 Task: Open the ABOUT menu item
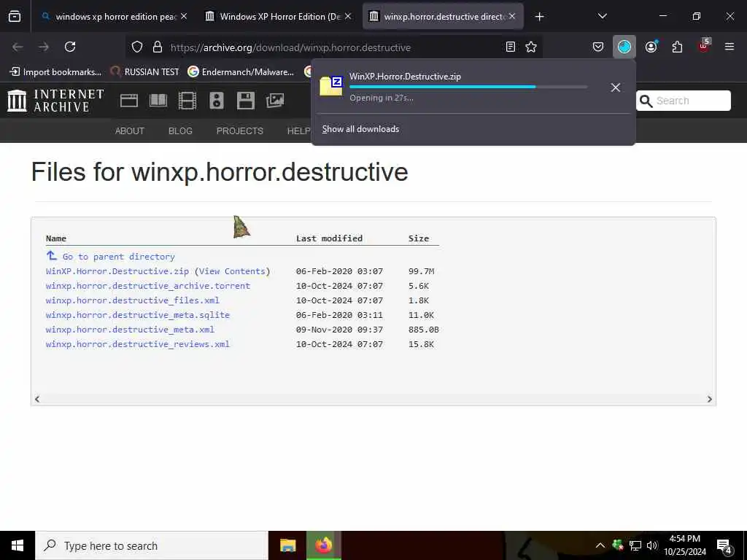click(130, 131)
